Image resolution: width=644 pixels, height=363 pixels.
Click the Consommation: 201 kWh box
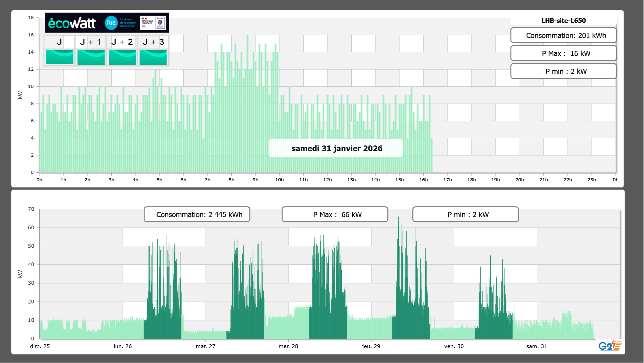coord(563,35)
